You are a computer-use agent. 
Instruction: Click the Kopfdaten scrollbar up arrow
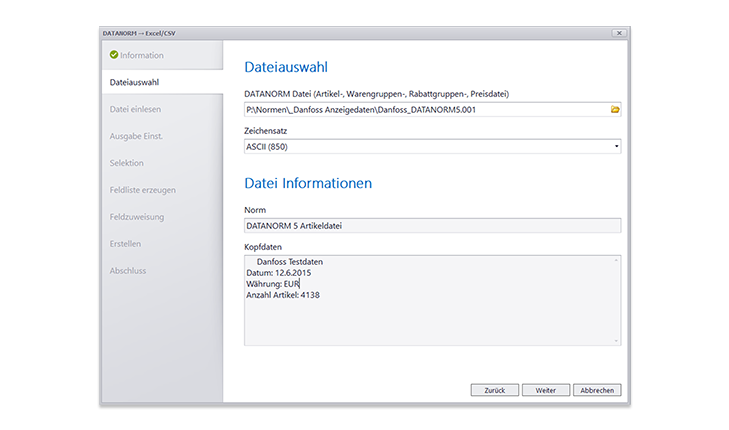pos(616,260)
